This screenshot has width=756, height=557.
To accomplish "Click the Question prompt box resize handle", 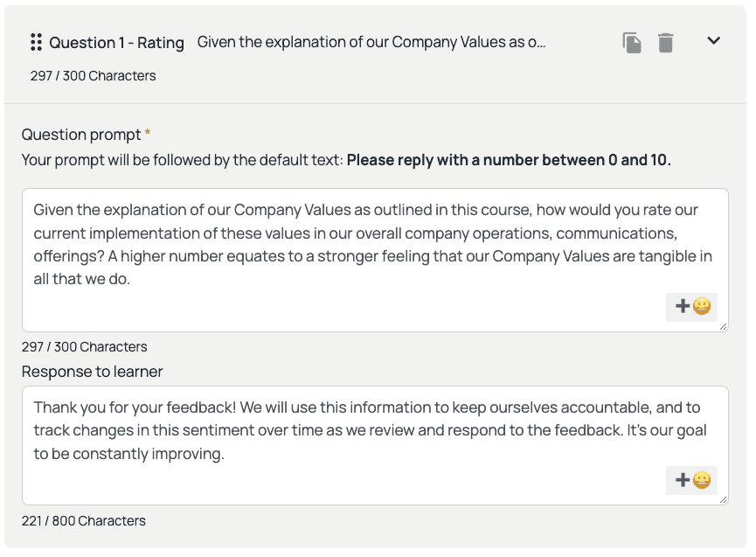I will pyautogui.click(x=723, y=327).
